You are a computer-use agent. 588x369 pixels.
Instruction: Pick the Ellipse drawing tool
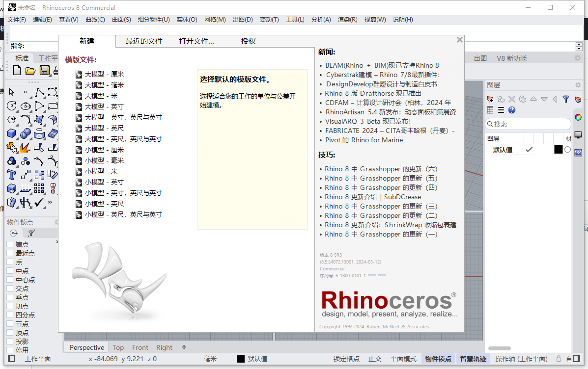click(26, 106)
